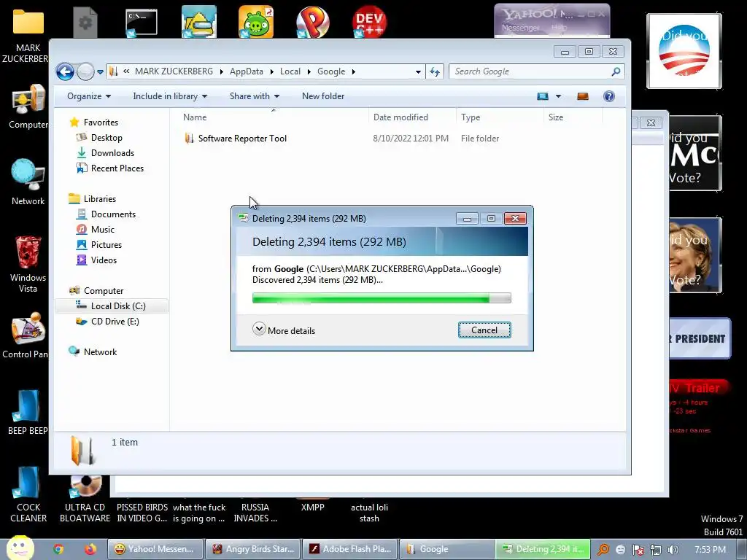The height and width of the screenshot is (560, 747).
Task: Open Include in library menu
Action: tap(170, 96)
